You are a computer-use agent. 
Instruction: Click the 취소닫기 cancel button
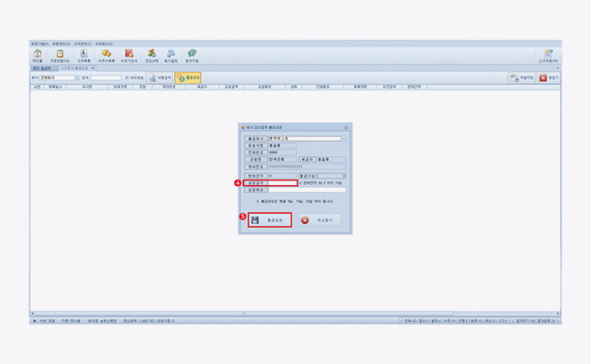tap(320, 220)
